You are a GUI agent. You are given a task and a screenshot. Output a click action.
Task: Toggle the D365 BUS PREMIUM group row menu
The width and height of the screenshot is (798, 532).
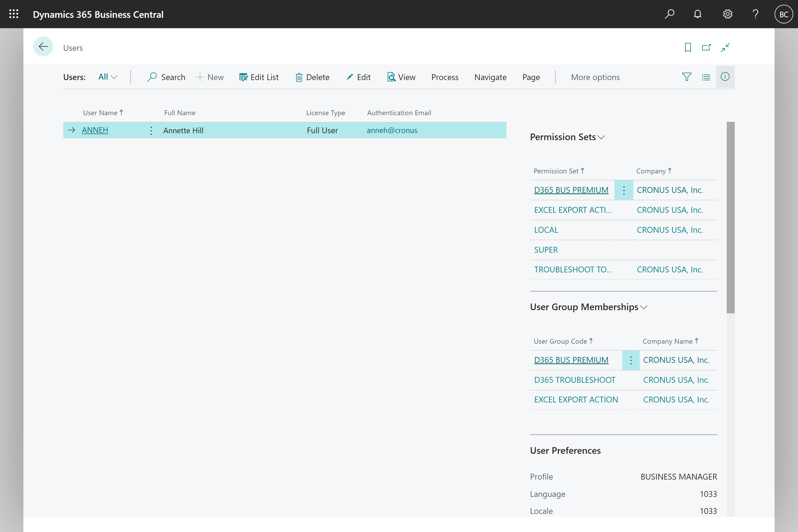point(631,360)
